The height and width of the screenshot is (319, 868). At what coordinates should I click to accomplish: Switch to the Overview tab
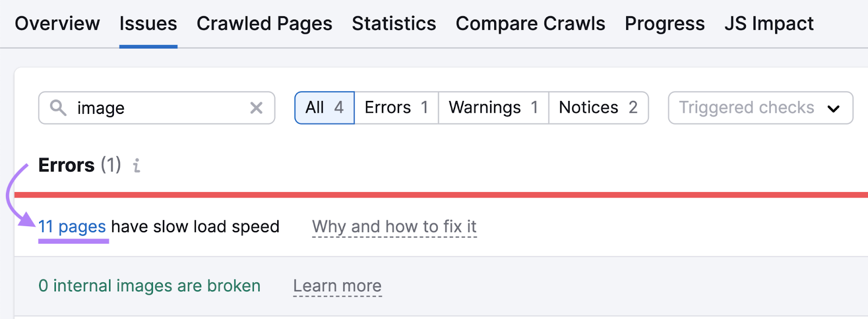[x=57, y=23]
